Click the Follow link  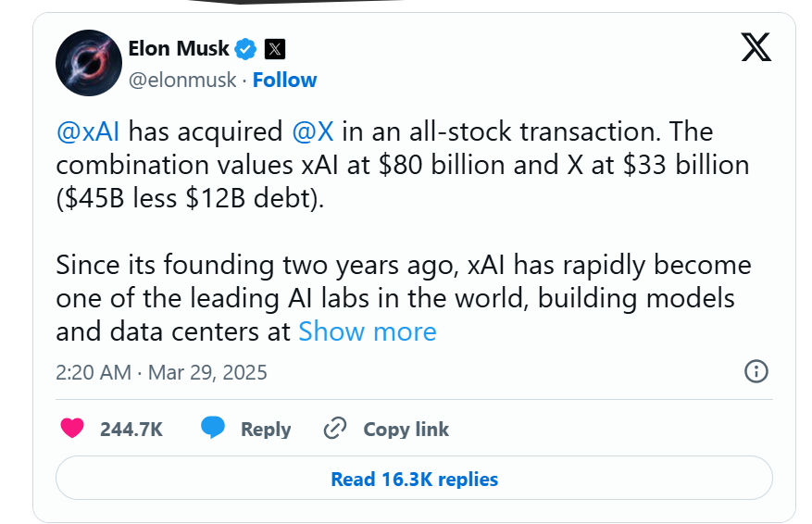tap(284, 81)
